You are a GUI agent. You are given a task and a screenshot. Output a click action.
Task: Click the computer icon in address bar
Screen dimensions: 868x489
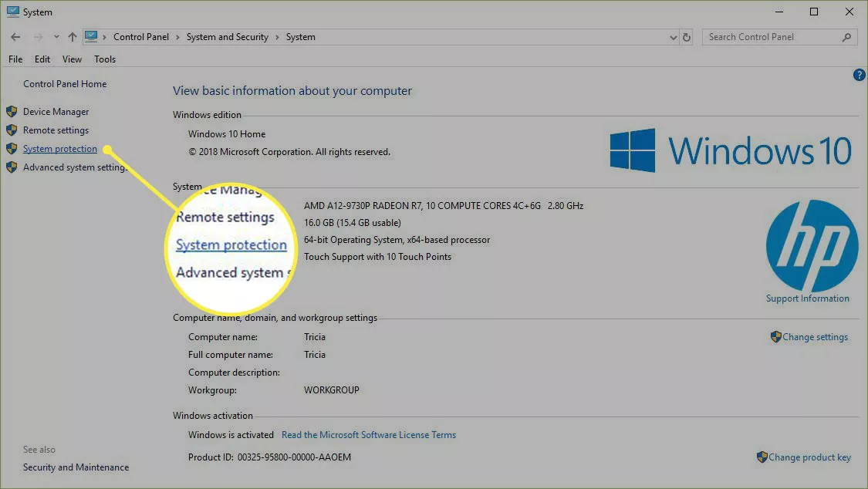[x=91, y=36]
